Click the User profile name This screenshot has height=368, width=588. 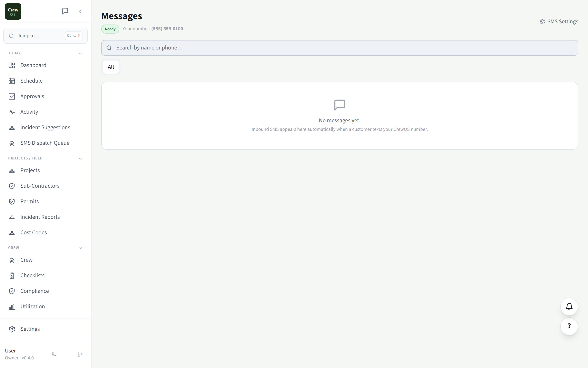click(10, 351)
